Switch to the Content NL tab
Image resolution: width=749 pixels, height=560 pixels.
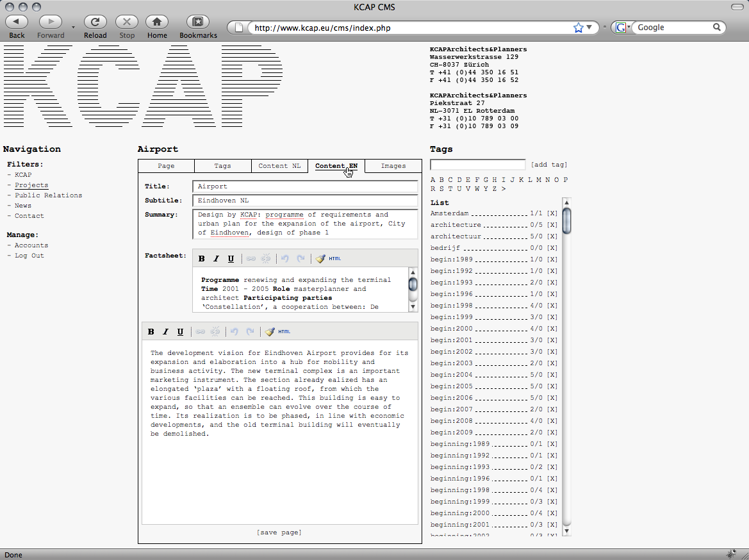point(279,166)
